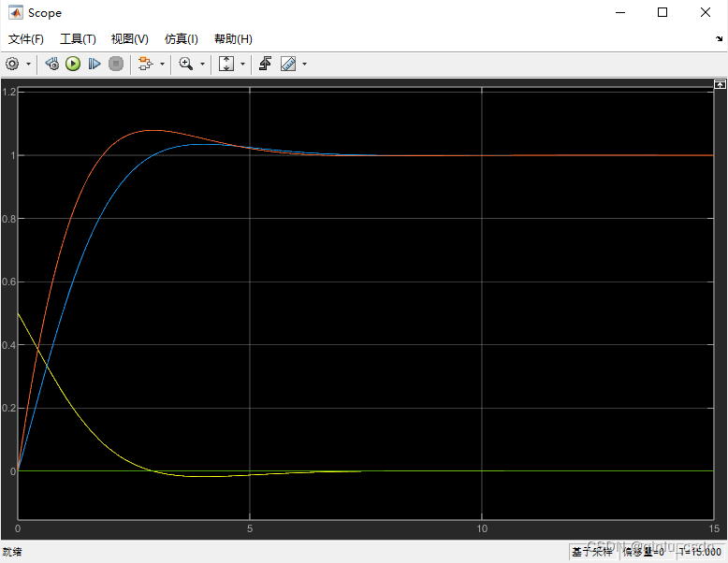Maximize axes button at plot corner
728x563 pixels.
pos(720,84)
